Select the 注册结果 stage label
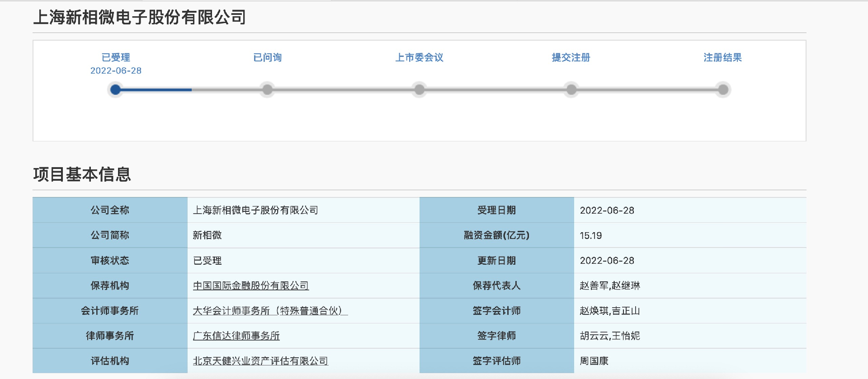This screenshot has height=379, width=868. [723, 57]
